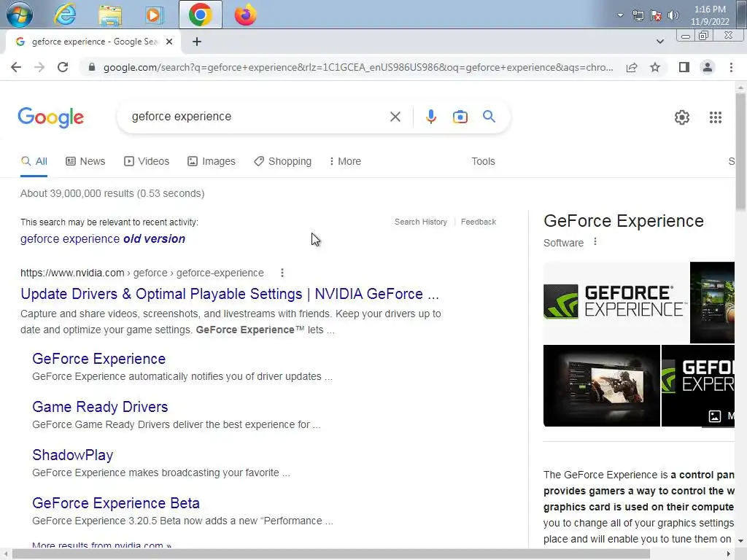The width and height of the screenshot is (747, 560).
Task: Open Google quick settings gear
Action: tap(682, 117)
